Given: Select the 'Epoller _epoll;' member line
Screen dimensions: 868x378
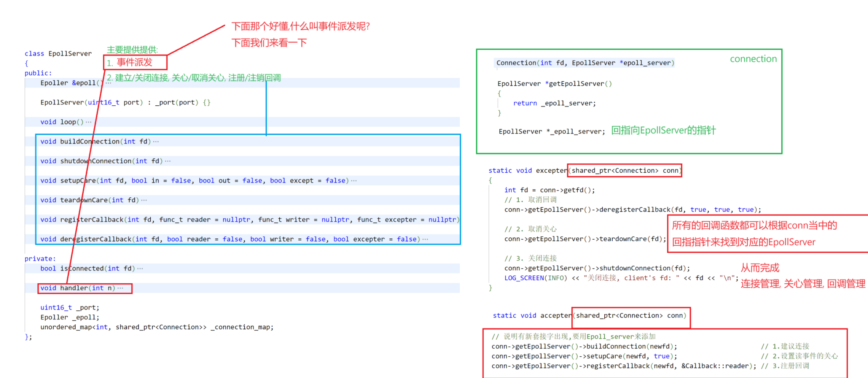Looking at the screenshot, I should point(70,318).
